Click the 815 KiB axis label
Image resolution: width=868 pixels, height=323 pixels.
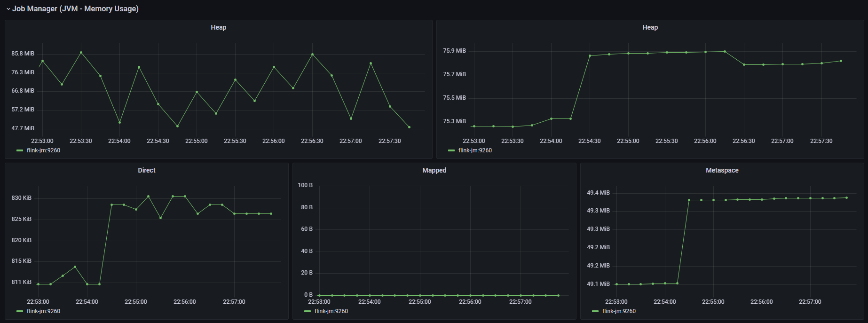pyautogui.click(x=22, y=261)
